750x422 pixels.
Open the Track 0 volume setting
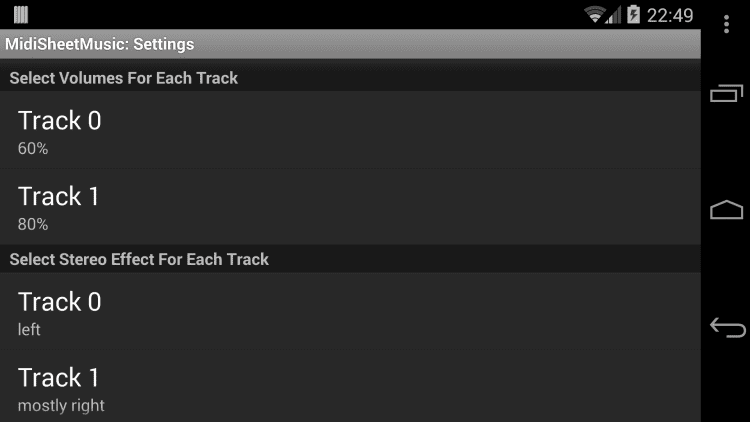tap(350, 131)
